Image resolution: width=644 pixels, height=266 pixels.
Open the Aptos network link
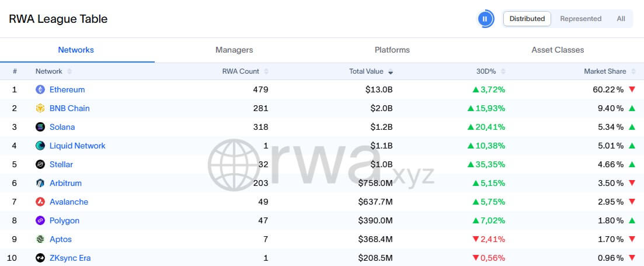click(61, 239)
